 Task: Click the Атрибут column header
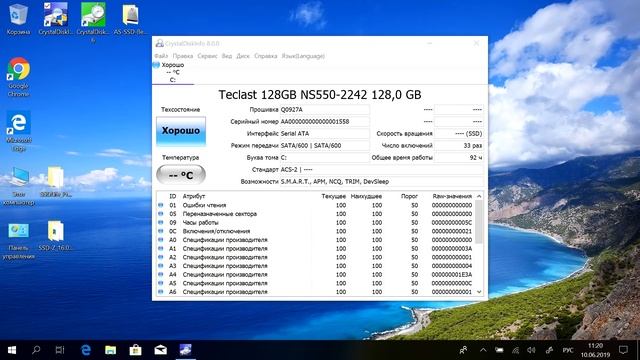pos(193,196)
